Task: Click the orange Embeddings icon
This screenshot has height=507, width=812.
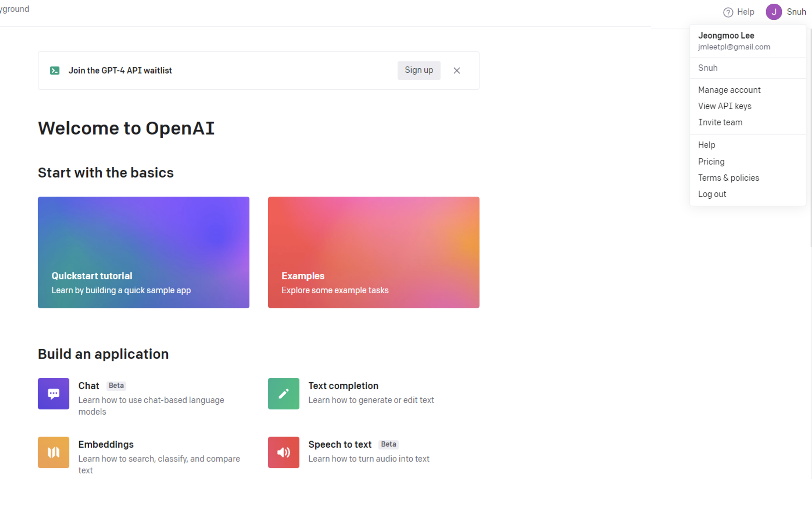Action: pyautogui.click(x=53, y=452)
